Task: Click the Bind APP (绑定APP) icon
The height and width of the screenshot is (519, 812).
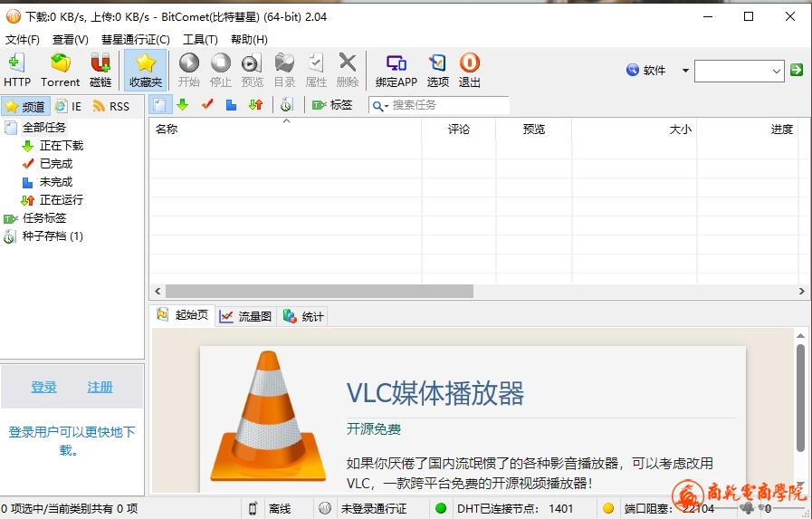Action: [x=396, y=70]
